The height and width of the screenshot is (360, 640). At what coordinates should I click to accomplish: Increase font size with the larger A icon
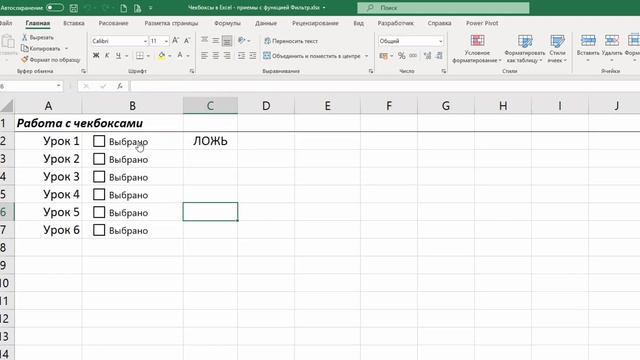tap(176, 40)
